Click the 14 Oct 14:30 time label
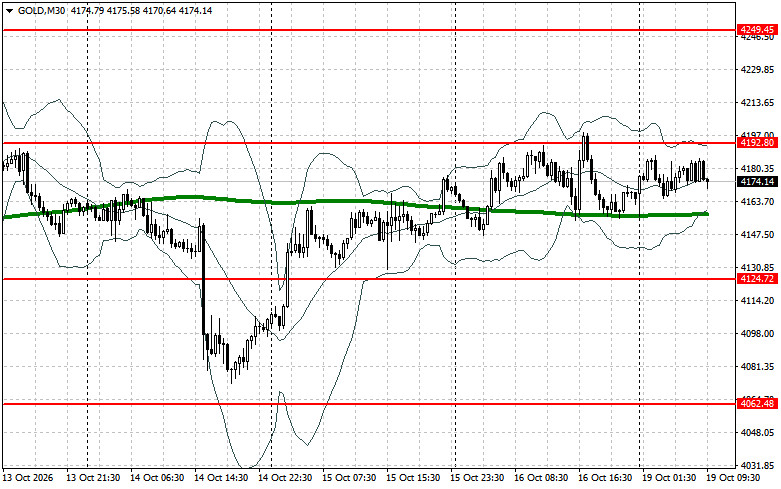 point(221,478)
